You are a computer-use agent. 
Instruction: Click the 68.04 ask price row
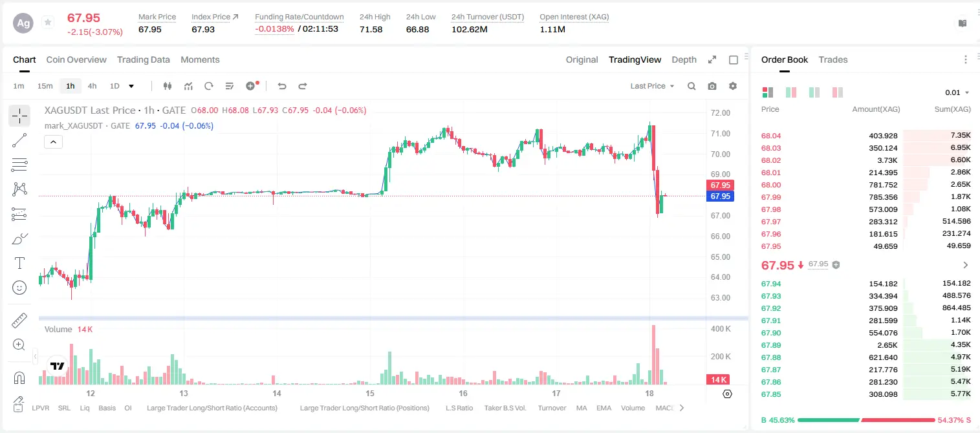(x=867, y=136)
